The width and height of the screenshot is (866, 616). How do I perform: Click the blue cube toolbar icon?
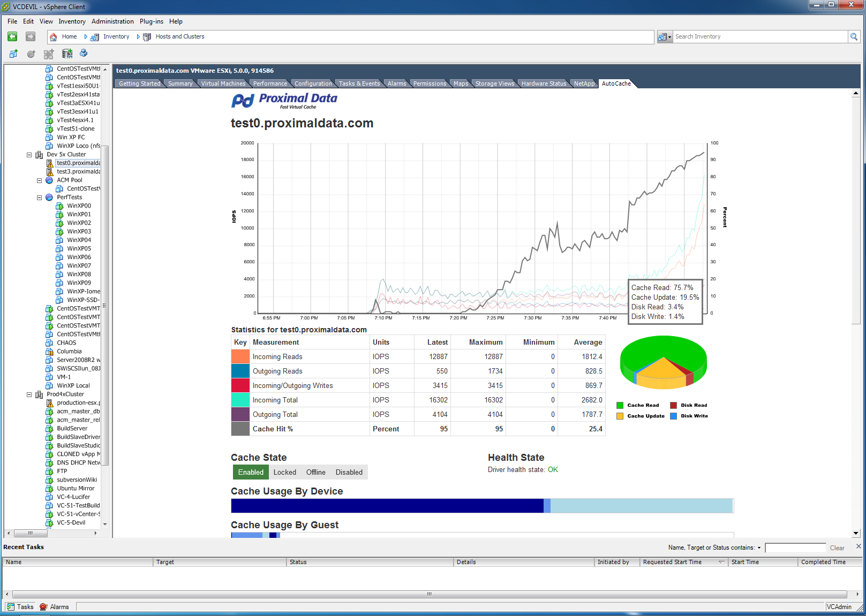click(x=84, y=53)
